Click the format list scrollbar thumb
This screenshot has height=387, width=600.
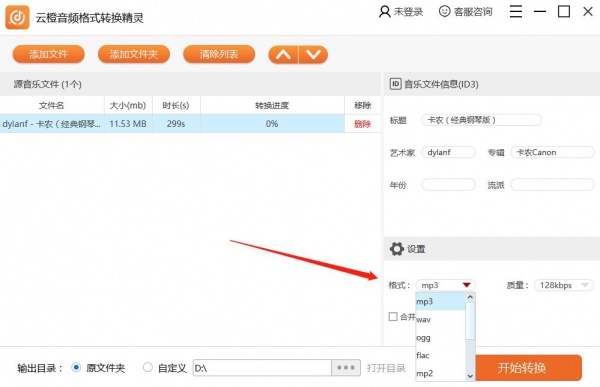470,321
